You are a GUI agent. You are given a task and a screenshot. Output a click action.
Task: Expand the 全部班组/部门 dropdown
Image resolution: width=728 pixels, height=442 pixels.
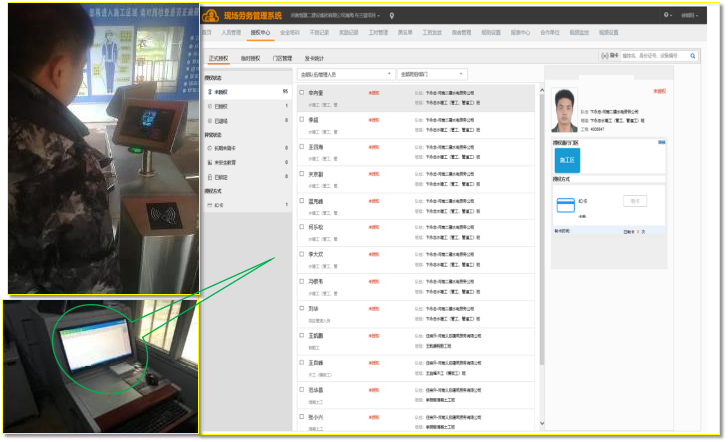pyautogui.click(x=431, y=74)
